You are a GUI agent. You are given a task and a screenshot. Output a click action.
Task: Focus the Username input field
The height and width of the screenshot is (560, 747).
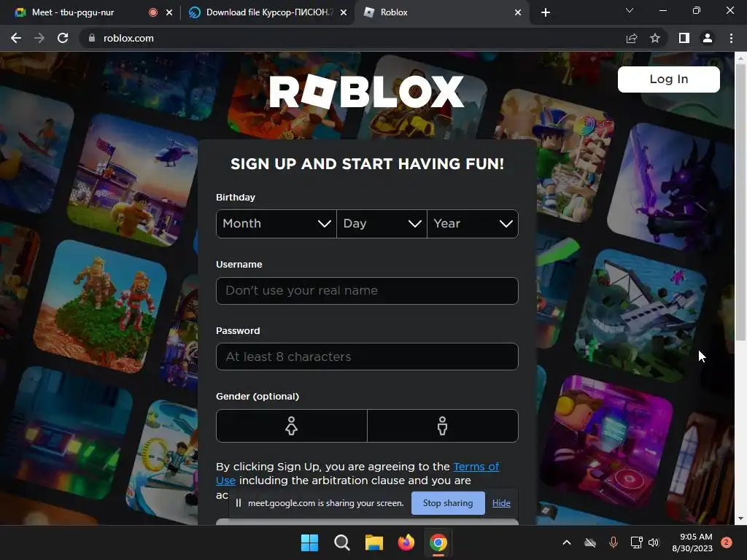[367, 290]
